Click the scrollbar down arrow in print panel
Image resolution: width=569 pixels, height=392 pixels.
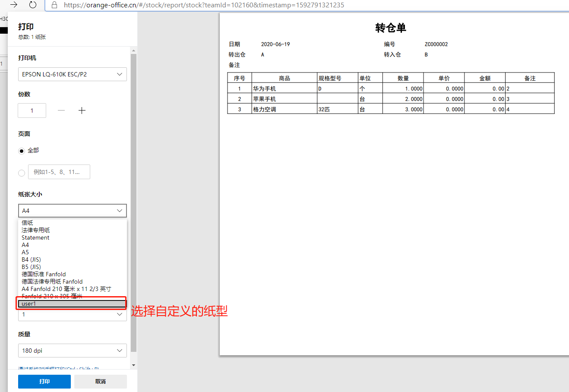click(x=133, y=365)
